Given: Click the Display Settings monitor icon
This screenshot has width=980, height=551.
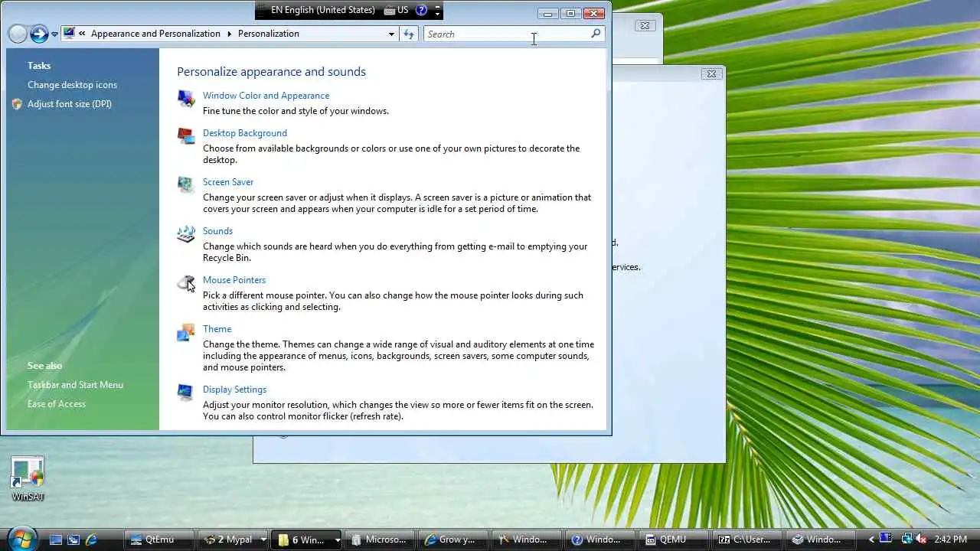Looking at the screenshot, I should point(186,393).
